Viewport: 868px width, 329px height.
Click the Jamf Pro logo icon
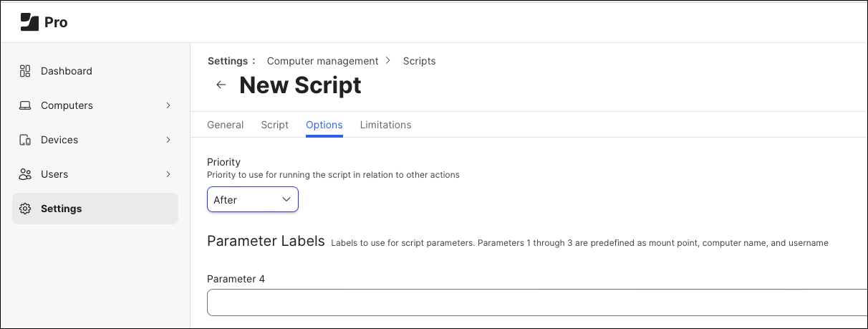click(29, 22)
